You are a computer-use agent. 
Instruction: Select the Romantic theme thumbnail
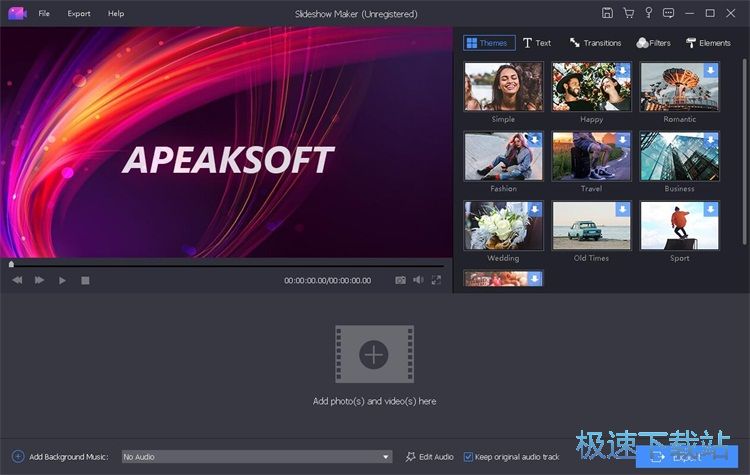679,87
